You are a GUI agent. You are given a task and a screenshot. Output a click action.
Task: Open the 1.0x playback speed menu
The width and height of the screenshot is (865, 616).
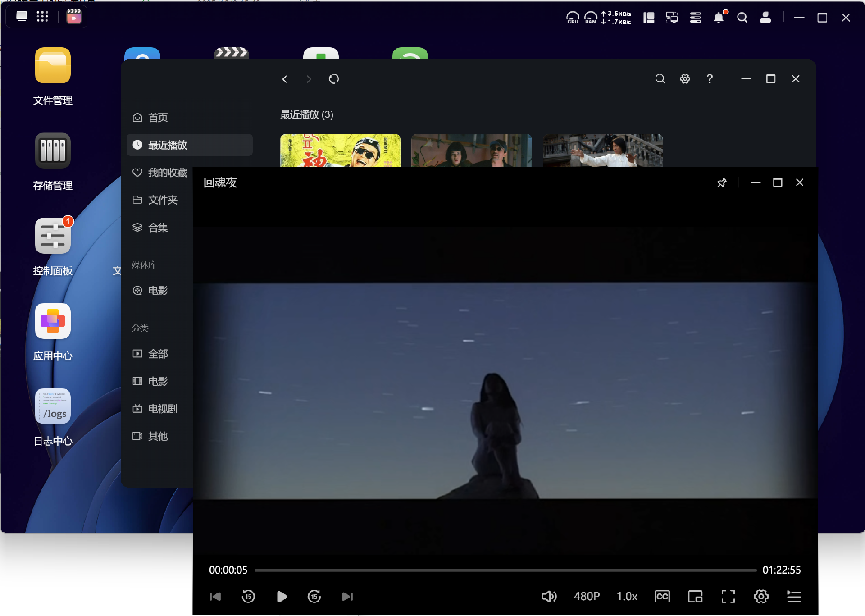coord(627,597)
